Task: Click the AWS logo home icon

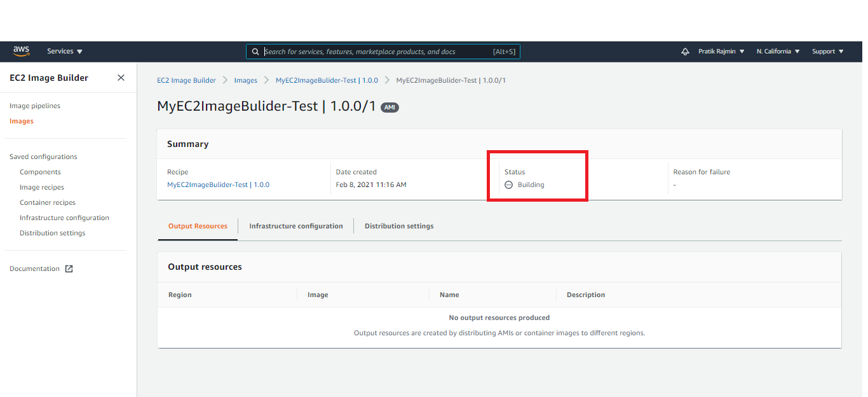Action: pyautogui.click(x=21, y=51)
